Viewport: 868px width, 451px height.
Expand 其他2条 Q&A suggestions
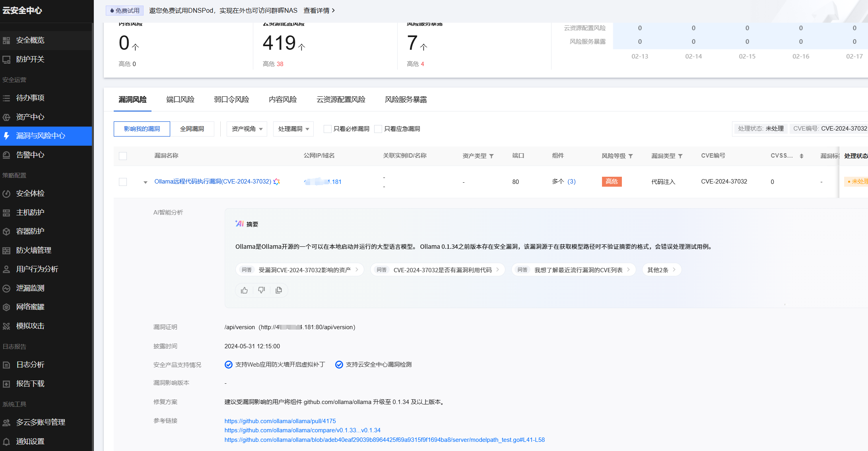coord(662,270)
